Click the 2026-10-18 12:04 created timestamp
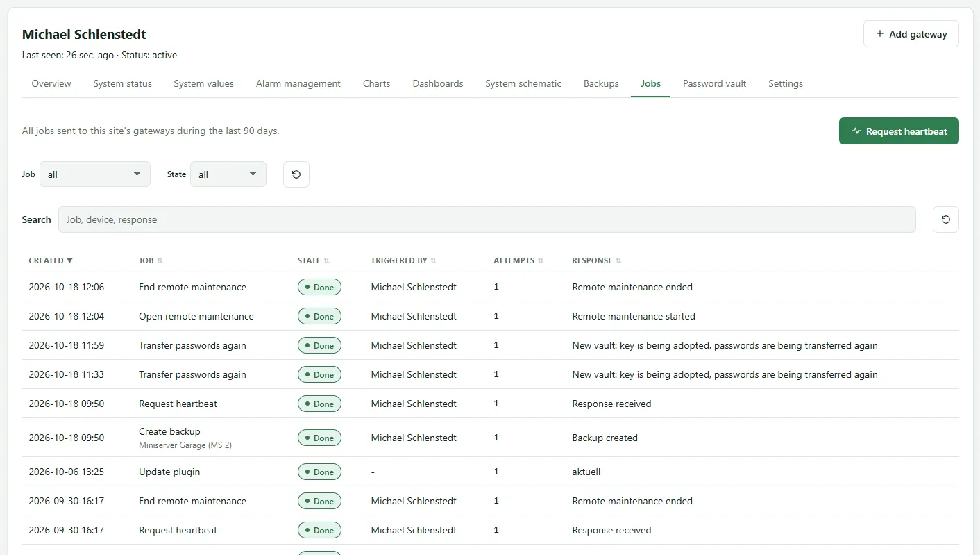 click(67, 316)
